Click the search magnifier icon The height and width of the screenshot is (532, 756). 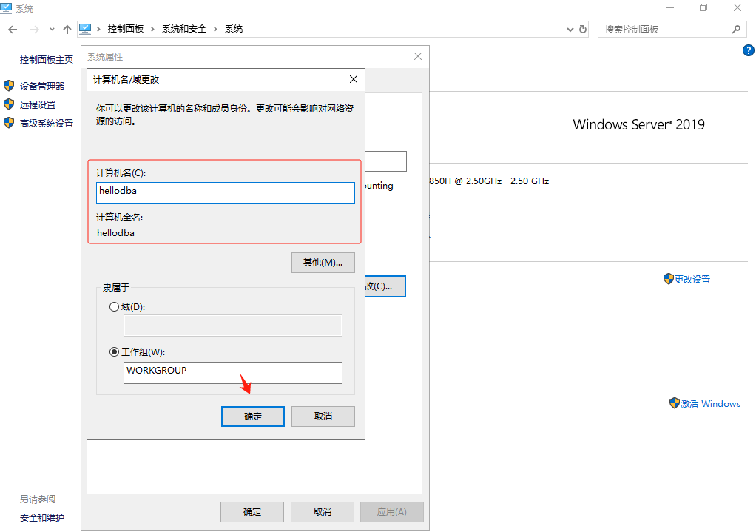point(736,30)
